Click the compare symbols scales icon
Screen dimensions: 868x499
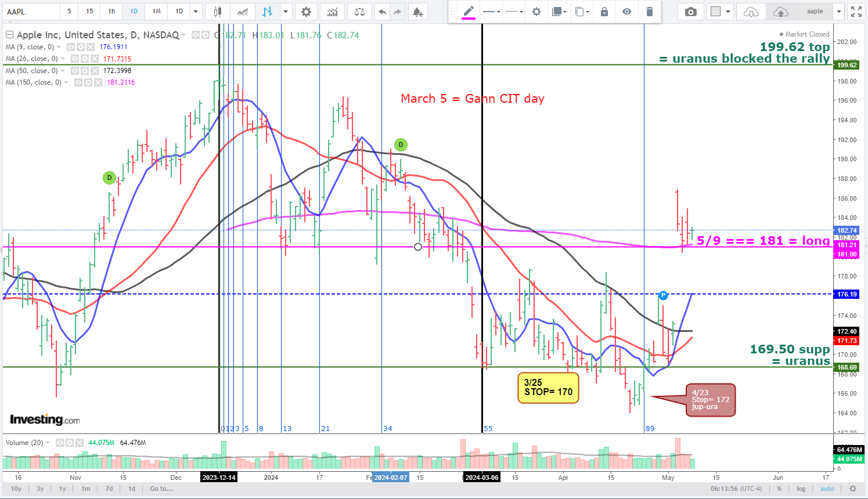pos(360,12)
